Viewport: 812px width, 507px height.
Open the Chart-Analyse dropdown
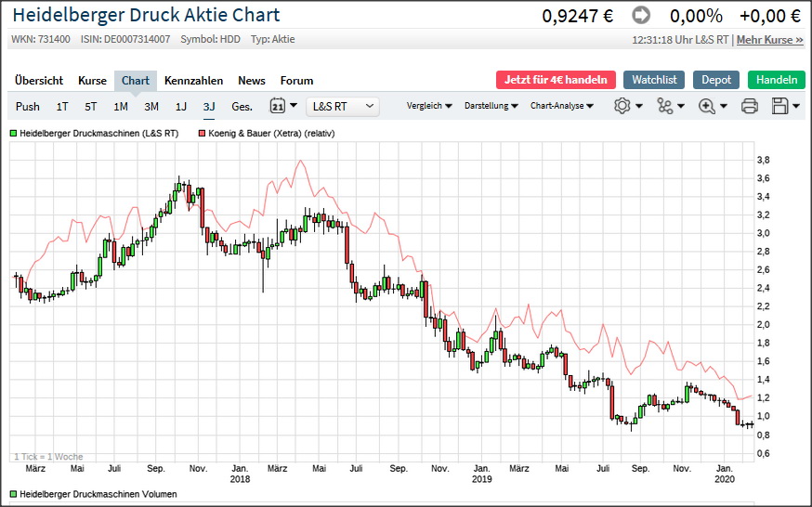pyautogui.click(x=561, y=106)
